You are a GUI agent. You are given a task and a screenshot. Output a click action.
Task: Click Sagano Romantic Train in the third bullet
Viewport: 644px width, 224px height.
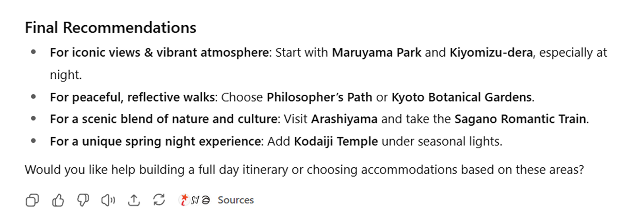click(x=520, y=119)
